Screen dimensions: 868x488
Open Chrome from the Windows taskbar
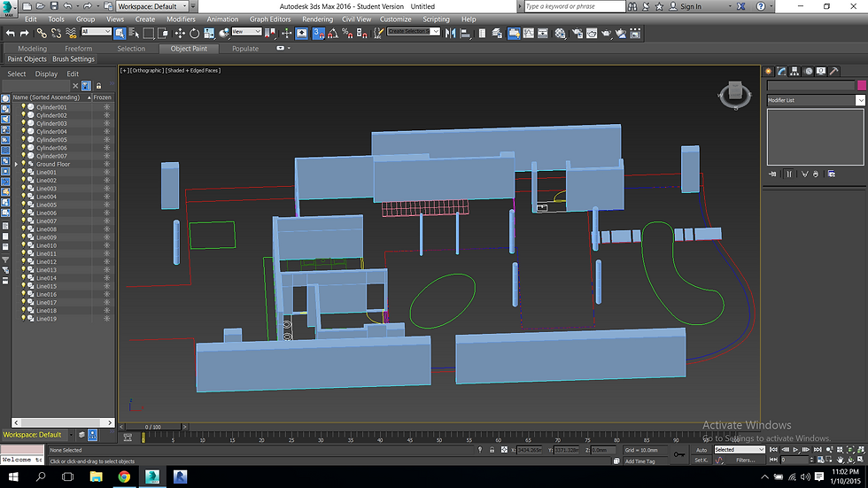pyautogui.click(x=124, y=476)
